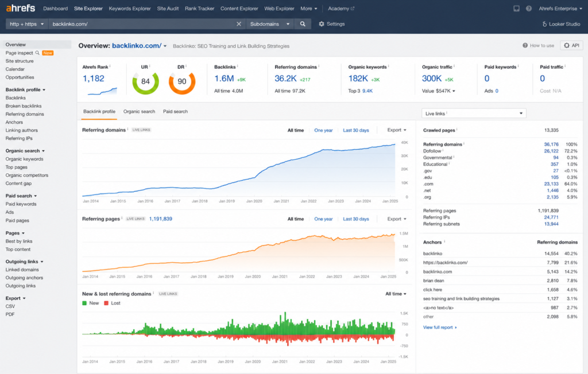Click the Page inspect search icon
The image size is (588, 374).
pyautogui.click(x=37, y=53)
